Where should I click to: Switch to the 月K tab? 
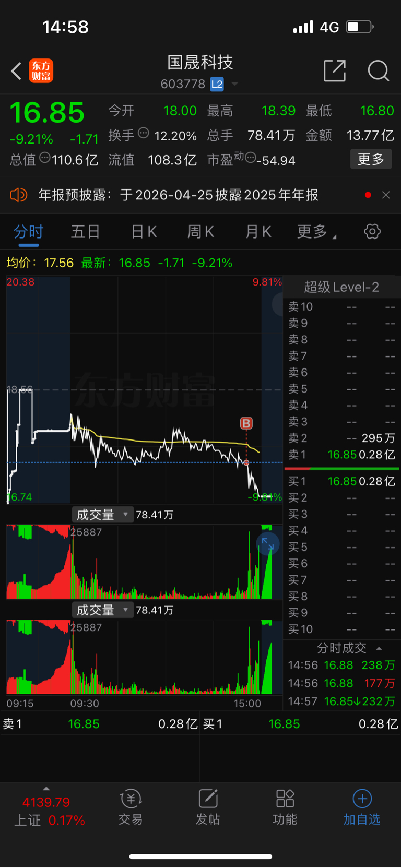coord(258,232)
